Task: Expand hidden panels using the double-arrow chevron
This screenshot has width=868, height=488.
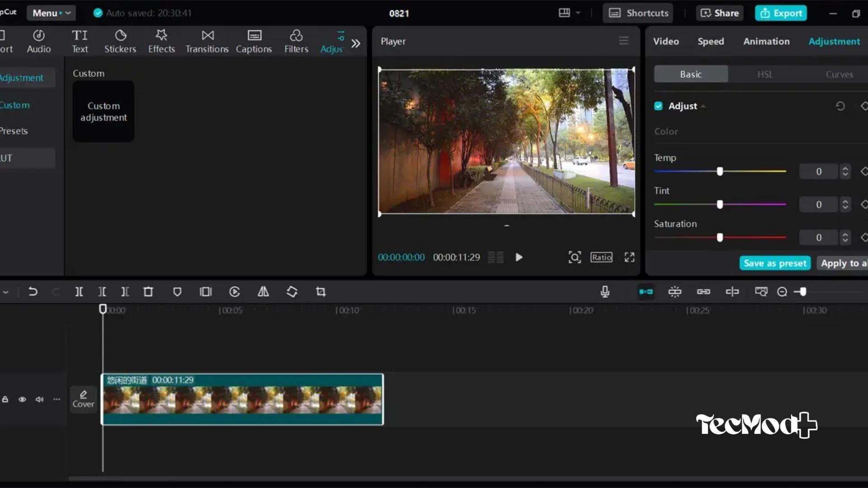Action: click(356, 42)
